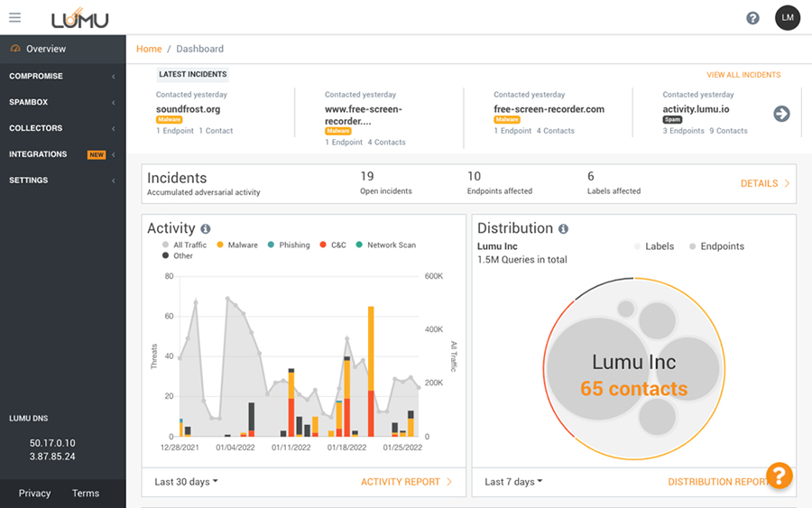Open the Last 30 days dropdown
Image resolution: width=812 pixels, height=508 pixels.
(186, 482)
